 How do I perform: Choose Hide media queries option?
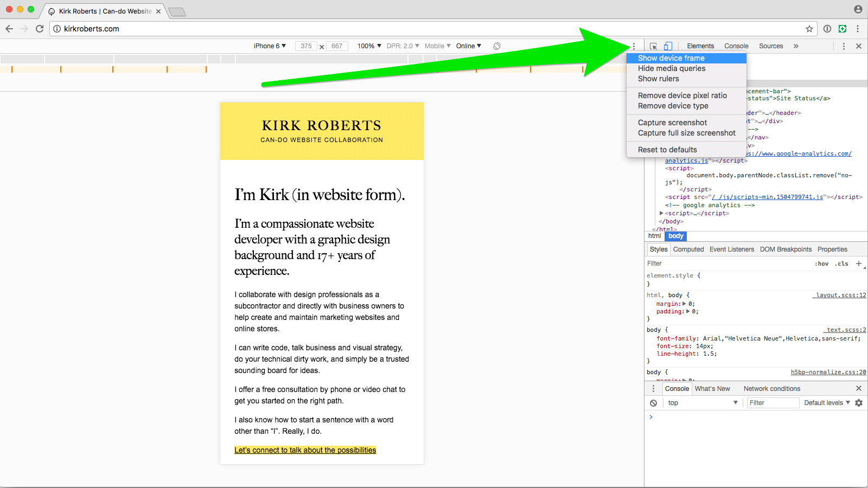pyautogui.click(x=686, y=68)
